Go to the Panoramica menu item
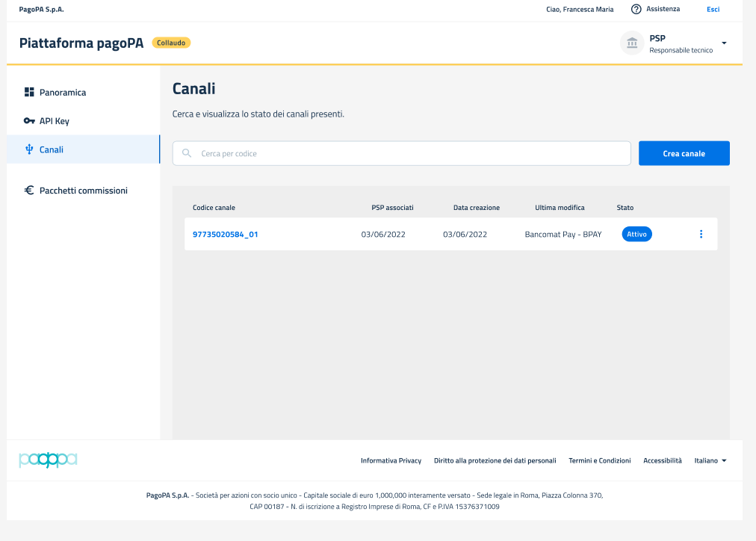The image size is (756, 541). [63, 93]
